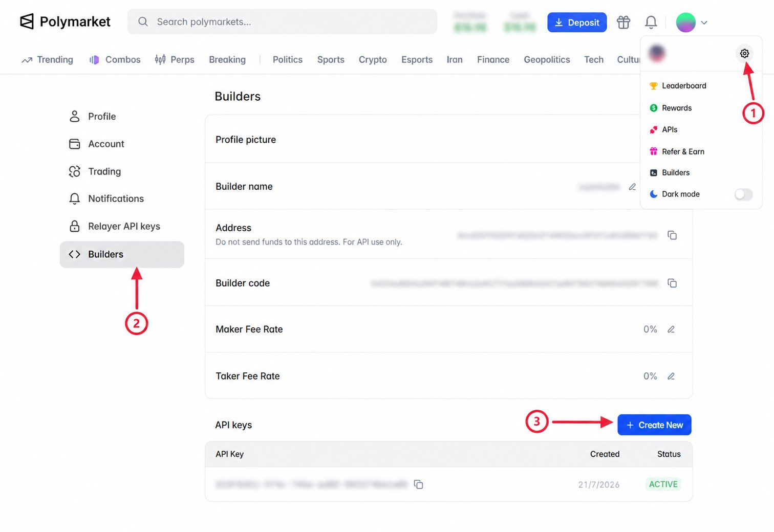
Task: Go to the Tech category
Action: (x=594, y=60)
